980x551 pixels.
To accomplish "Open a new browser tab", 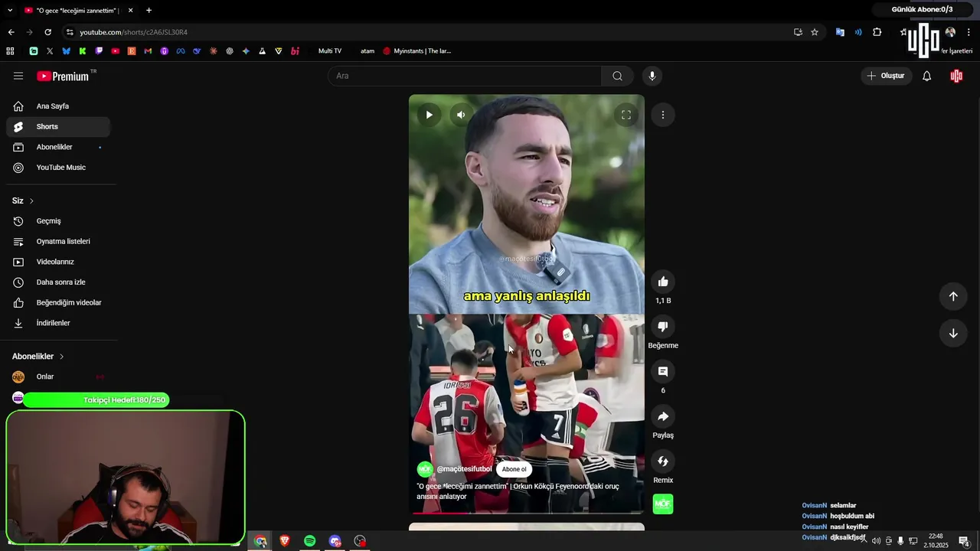I will pos(149,10).
